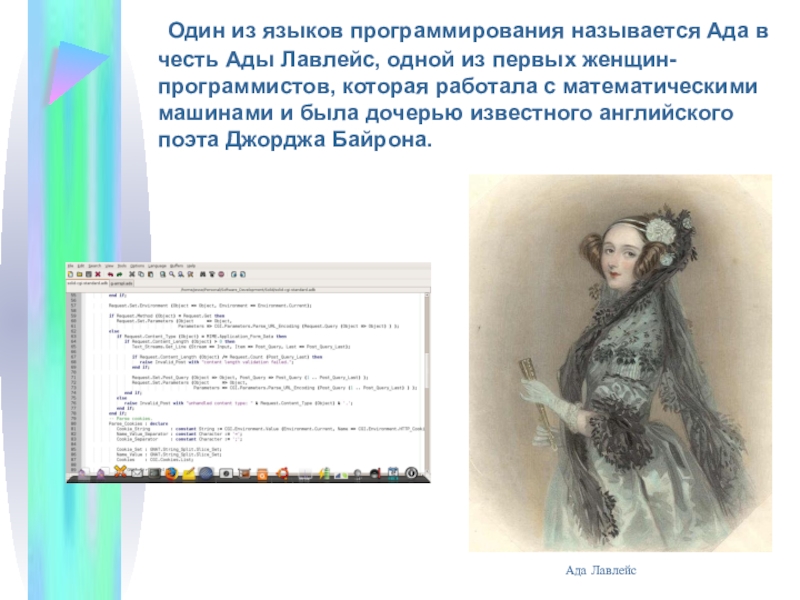Click the red X close-file toolbar icon
This screenshot has height=600, width=800.
pyautogui.click(x=97, y=274)
